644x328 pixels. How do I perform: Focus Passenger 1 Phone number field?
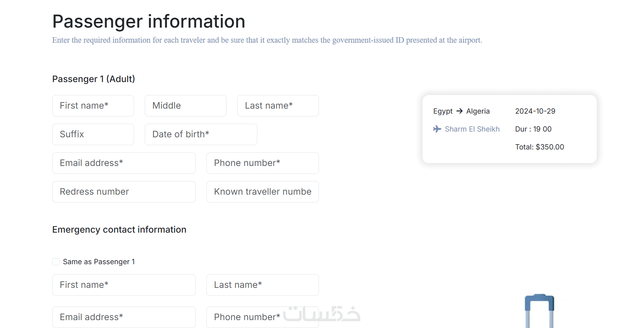pos(262,163)
